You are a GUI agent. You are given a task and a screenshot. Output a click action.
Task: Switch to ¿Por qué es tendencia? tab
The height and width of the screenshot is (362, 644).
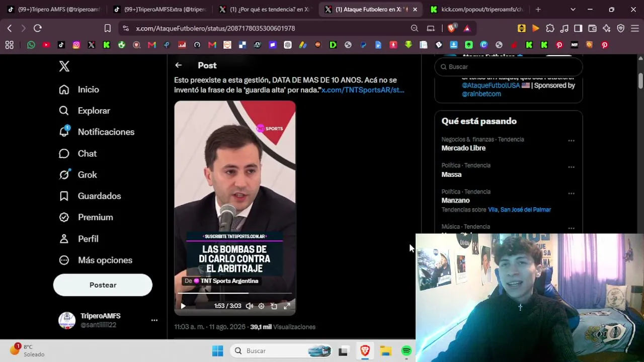coord(265,9)
